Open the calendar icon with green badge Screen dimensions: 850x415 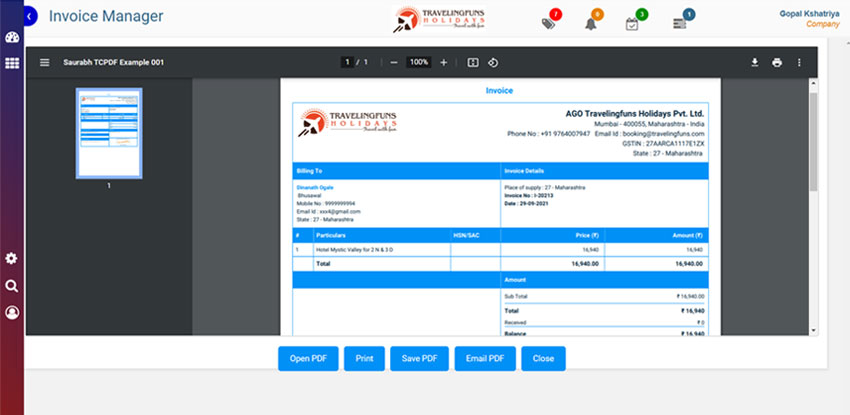point(632,24)
